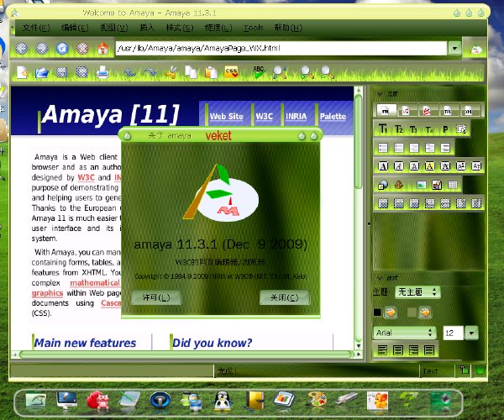Click the gray background color swatch
504x420 pixels.
click(412, 312)
